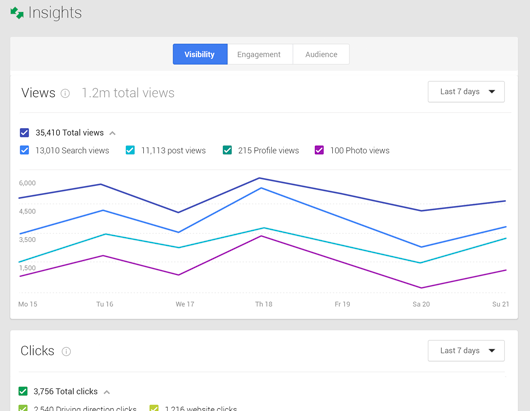The width and height of the screenshot is (530, 411).
Task: Click the green Insights logo icon
Action: (x=17, y=13)
